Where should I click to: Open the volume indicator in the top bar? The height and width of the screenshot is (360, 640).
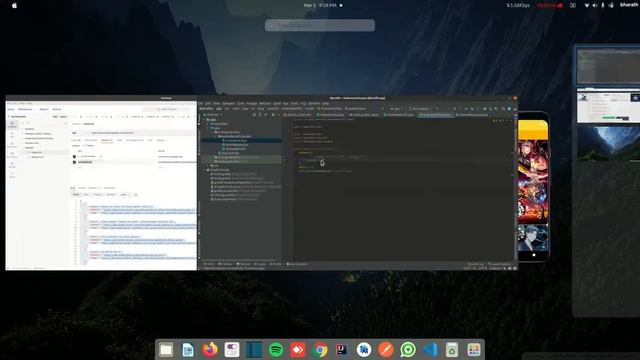click(x=595, y=5)
